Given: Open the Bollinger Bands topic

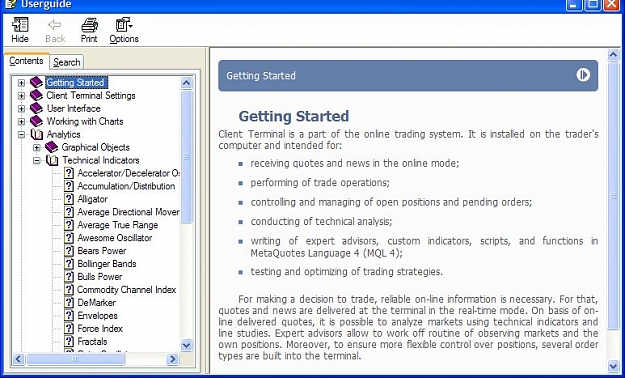Looking at the screenshot, I should pyautogui.click(x=107, y=264).
